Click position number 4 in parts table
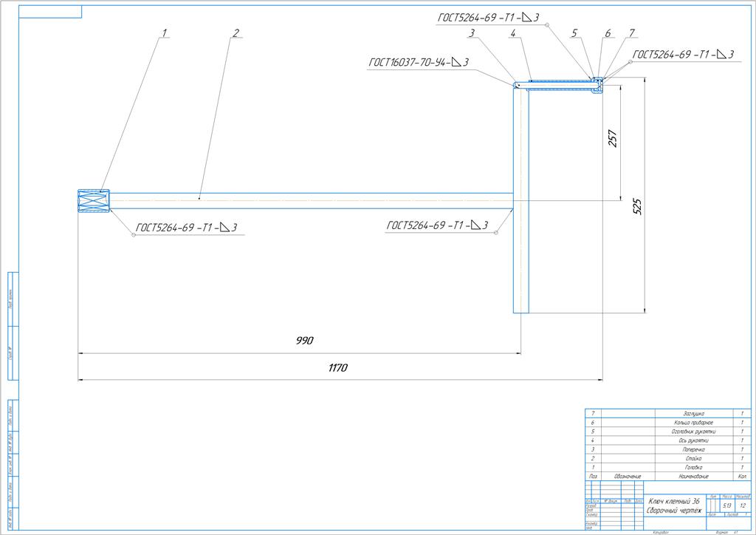The width and height of the screenshot is (756, 535). pyautogui.click(x=593, y=440)
